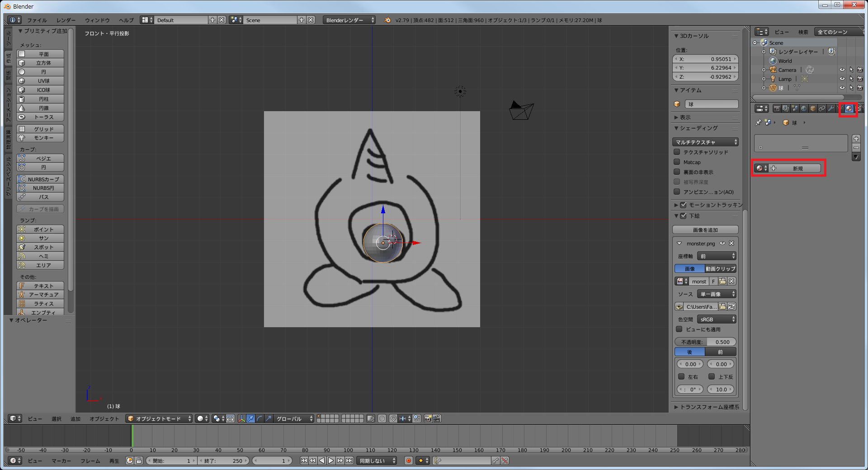Toggle the snap magnet icon in 3D header

[393, 419]
